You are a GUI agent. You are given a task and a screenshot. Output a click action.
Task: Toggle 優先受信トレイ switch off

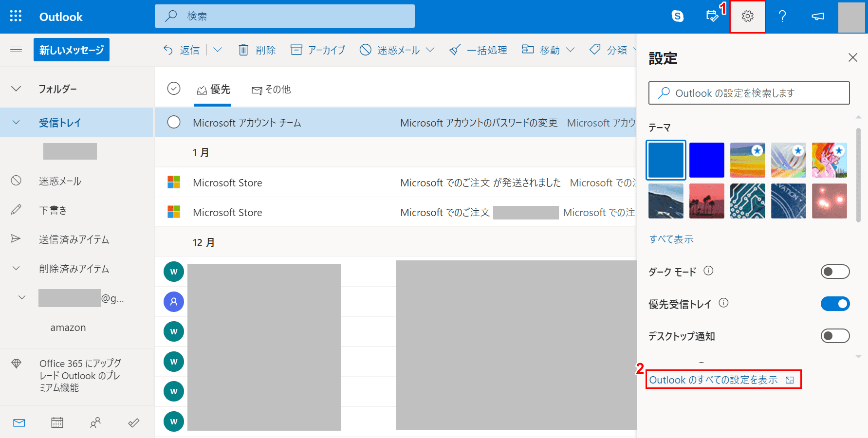pos(835,304)
